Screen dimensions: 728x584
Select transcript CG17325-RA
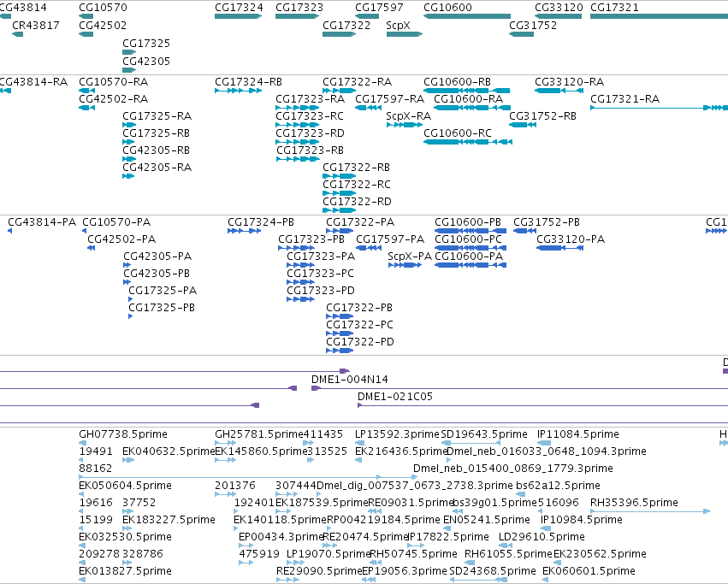[x=157, y=116]
